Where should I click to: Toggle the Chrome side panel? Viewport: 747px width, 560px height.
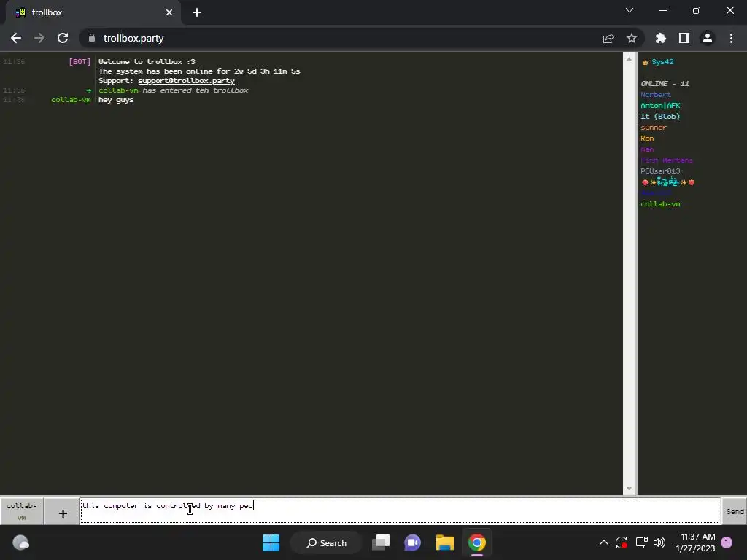pyautogui.click(x=684, y=38)
